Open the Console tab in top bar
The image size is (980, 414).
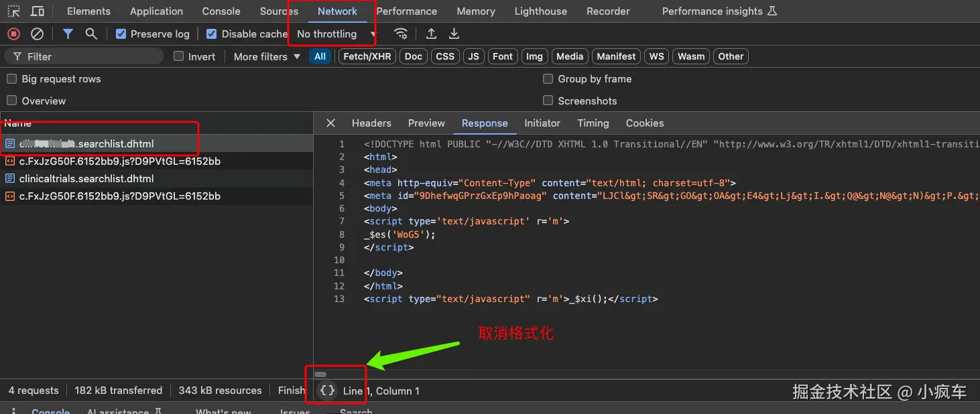pos(221,11)
